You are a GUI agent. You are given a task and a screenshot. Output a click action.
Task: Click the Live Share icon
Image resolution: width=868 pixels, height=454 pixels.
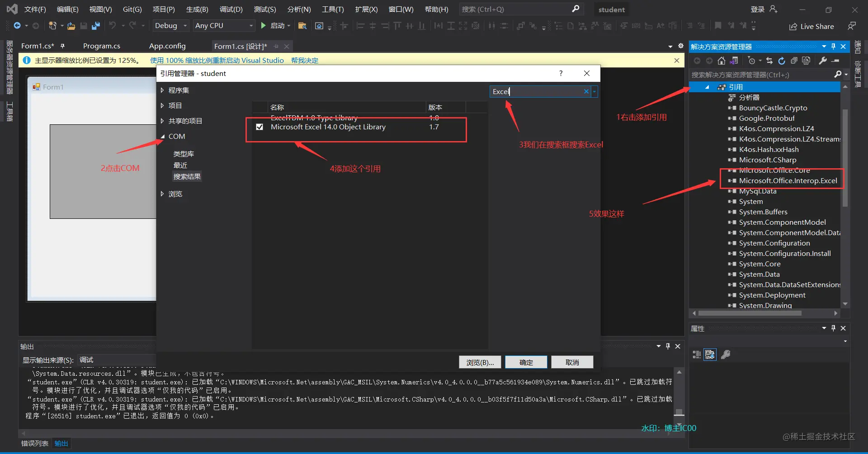(793, 27)
